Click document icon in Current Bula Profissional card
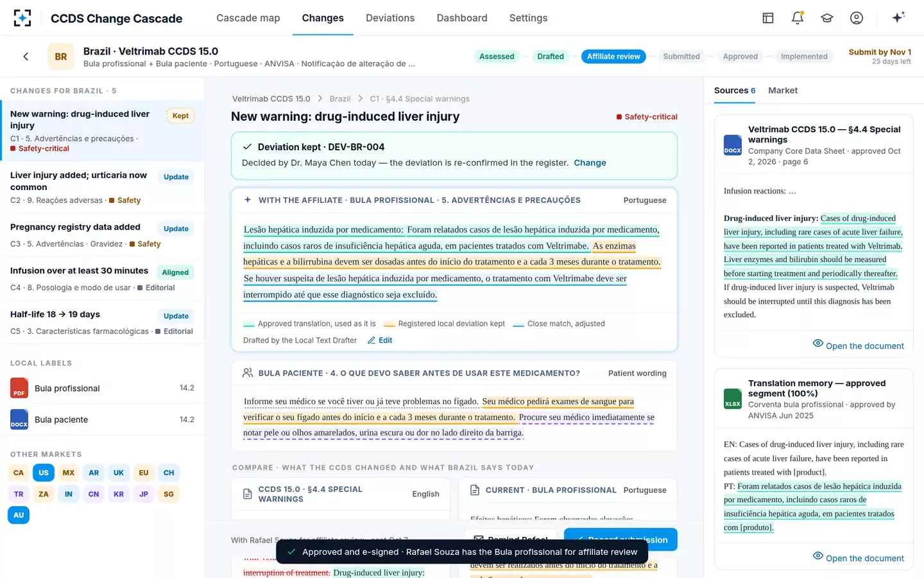This screenshot has width=924, height=578. (x=475, y=490)
